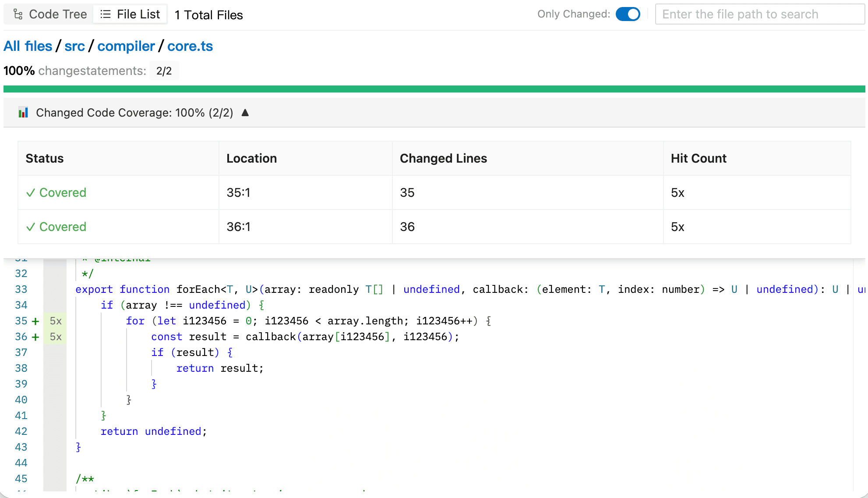Screen dimensions: 868x498
Task: Click the plus marker on line 36
Action: pos(35,337)
